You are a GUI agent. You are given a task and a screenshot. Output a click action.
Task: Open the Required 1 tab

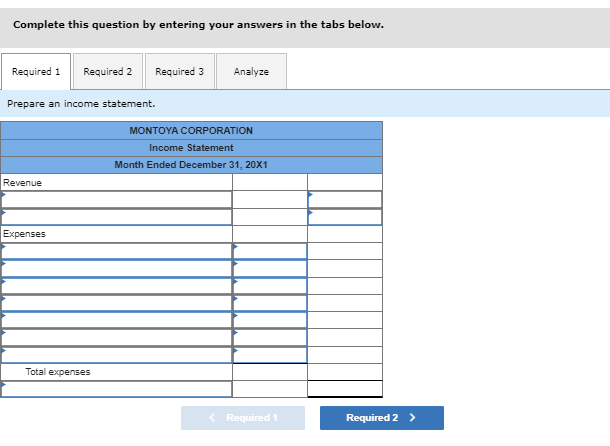coord(36,72)
